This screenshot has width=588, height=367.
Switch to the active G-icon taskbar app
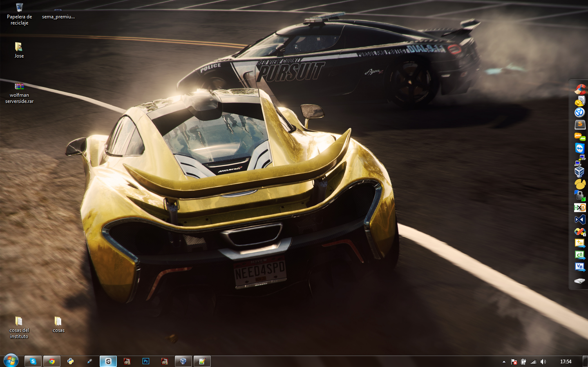click(x=108, y=361)
